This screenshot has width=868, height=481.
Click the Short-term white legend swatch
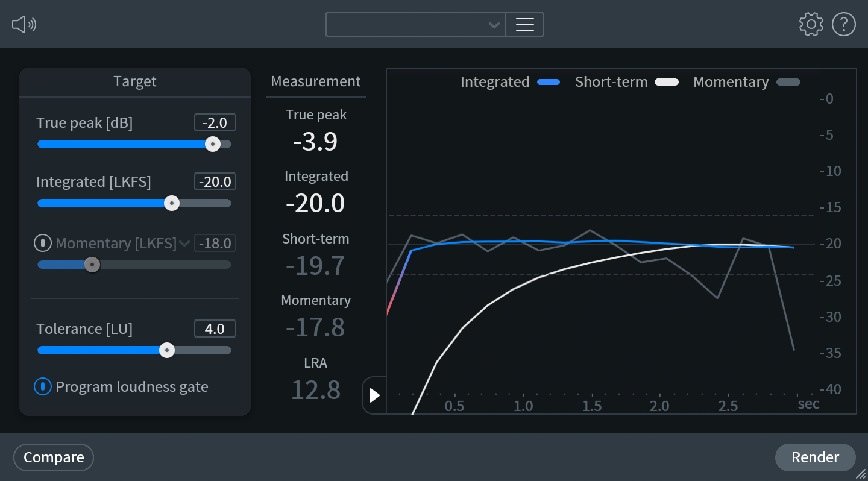tap(667, 82)
